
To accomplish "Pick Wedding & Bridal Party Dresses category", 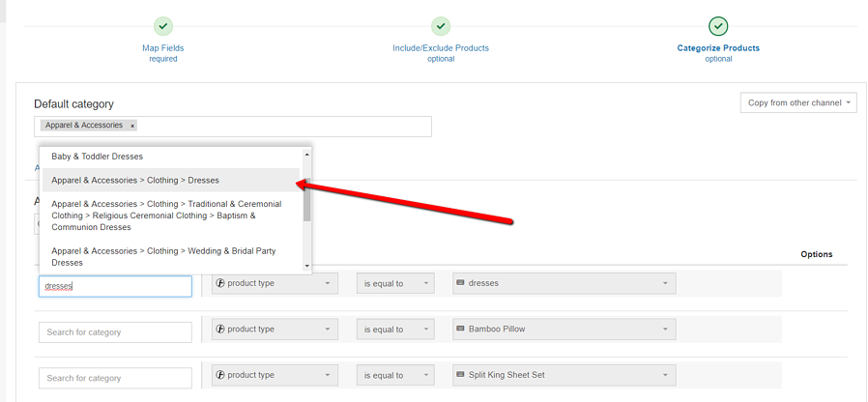I will [x=163, y=256].
